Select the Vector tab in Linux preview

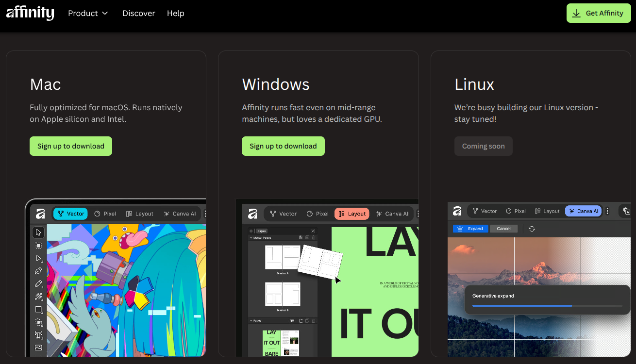coord(485,211)
